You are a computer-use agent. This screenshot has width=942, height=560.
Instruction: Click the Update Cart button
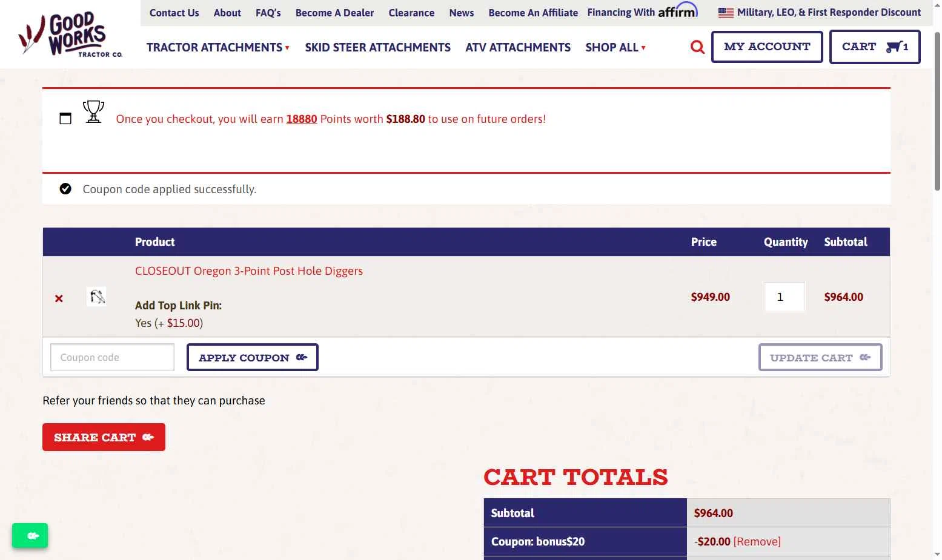pyautogui.click(x=820, y=357)
